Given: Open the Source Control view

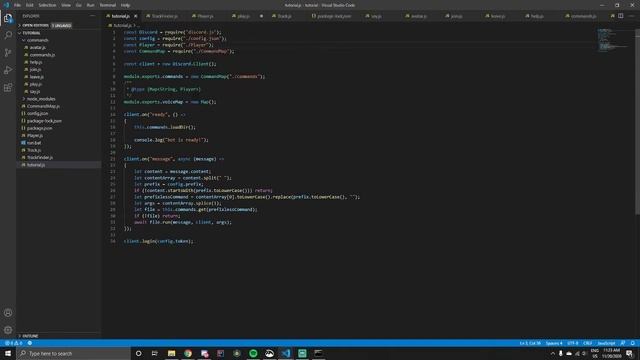Looking at the screenshot, I should tap(8, 53).
